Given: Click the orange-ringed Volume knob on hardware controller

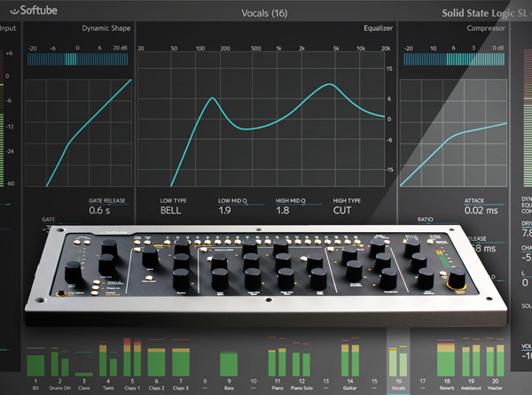Looking at the screenshot, I should pyautogui.click(x=457, y=280).
